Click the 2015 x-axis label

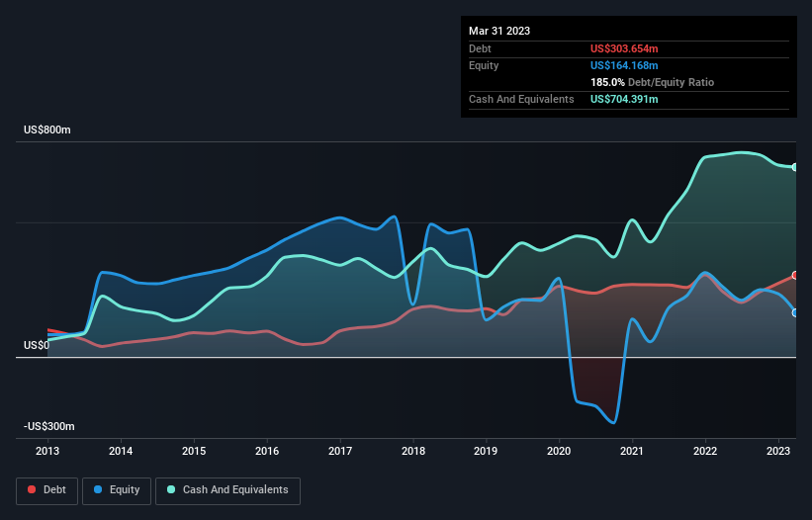tap(194, 451)
